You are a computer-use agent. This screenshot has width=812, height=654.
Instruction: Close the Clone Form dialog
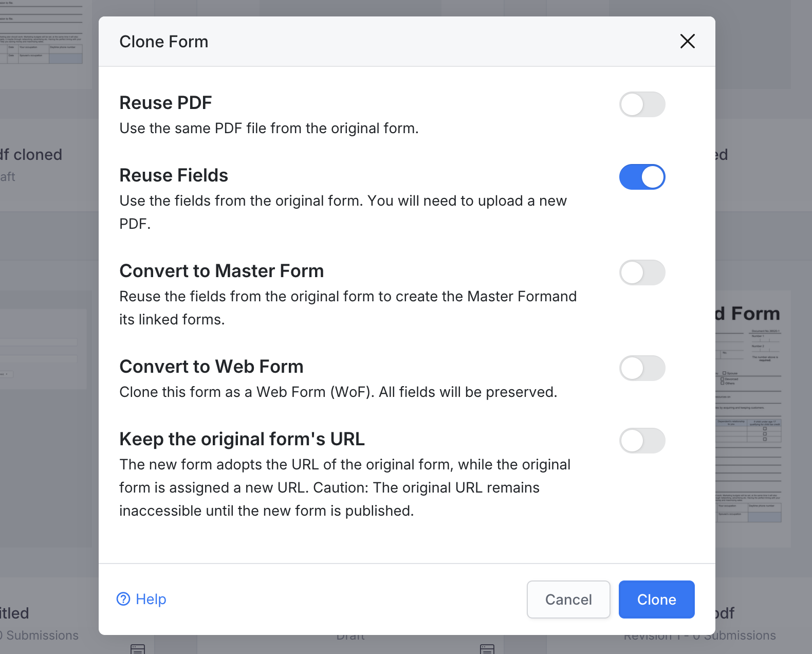pos(687,41)
